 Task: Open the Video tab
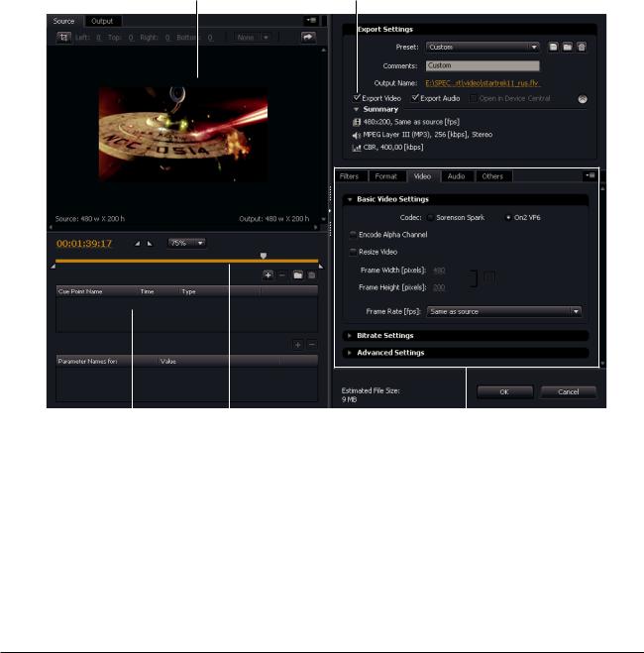(x=422, y=176)
